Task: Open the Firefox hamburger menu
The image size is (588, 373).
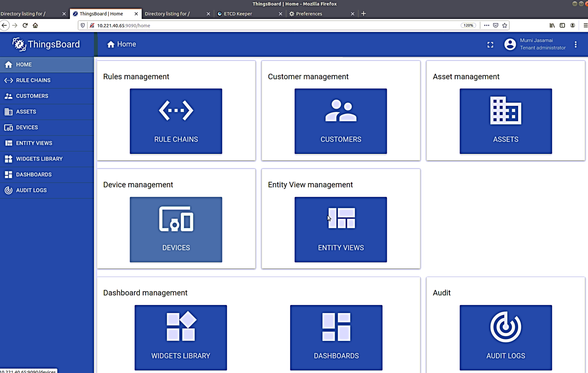Action: point(585,25)
